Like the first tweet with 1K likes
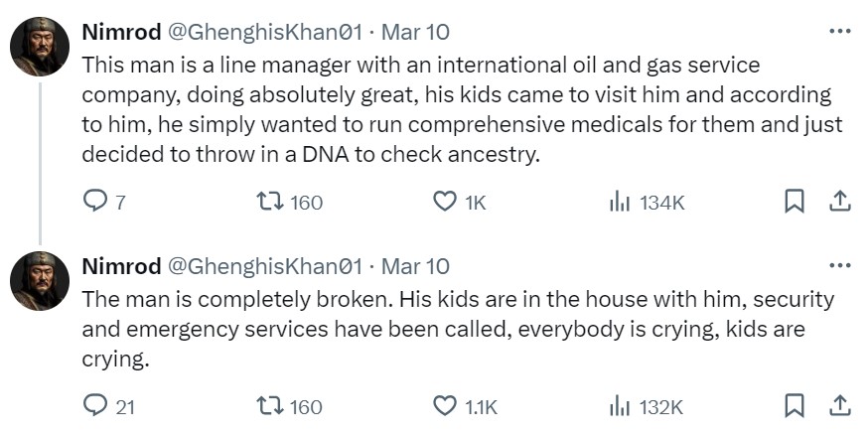This screenshot has width=868, height=436. point(445,202)
